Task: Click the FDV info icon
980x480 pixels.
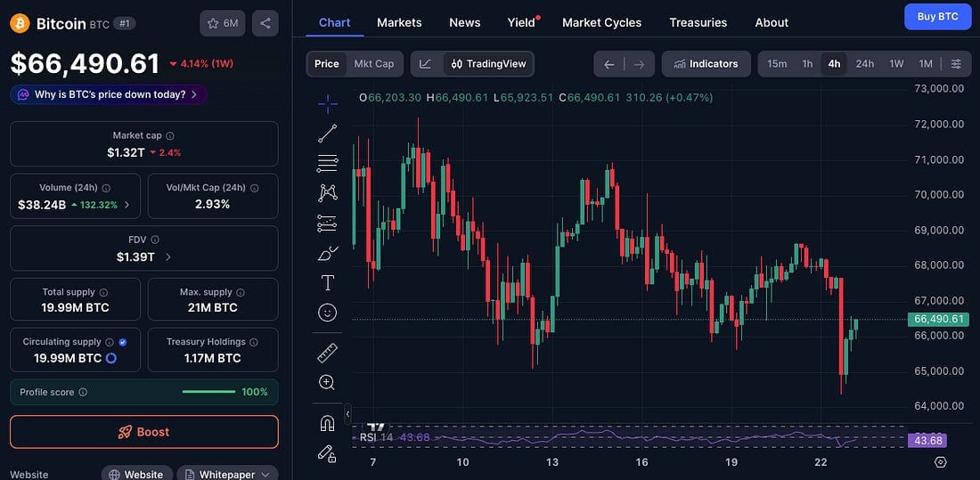Action: tap(155, 240)
